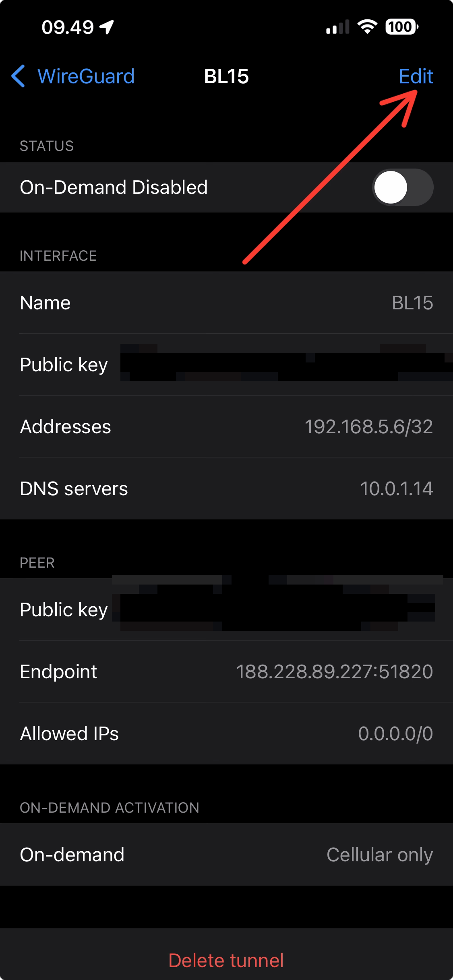This screenshot has height=980, width=453.
Task: Select the interface Name row BL15
Action: (226, 303)
